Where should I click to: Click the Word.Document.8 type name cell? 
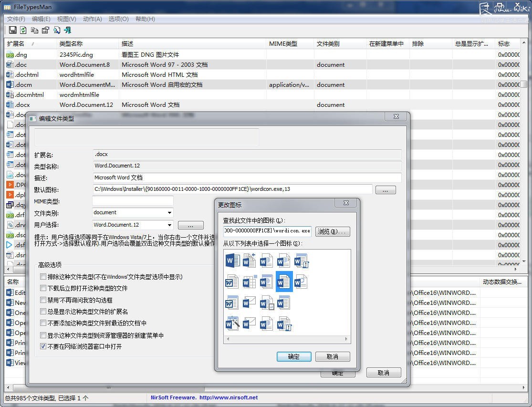click(x=85, y=65)
